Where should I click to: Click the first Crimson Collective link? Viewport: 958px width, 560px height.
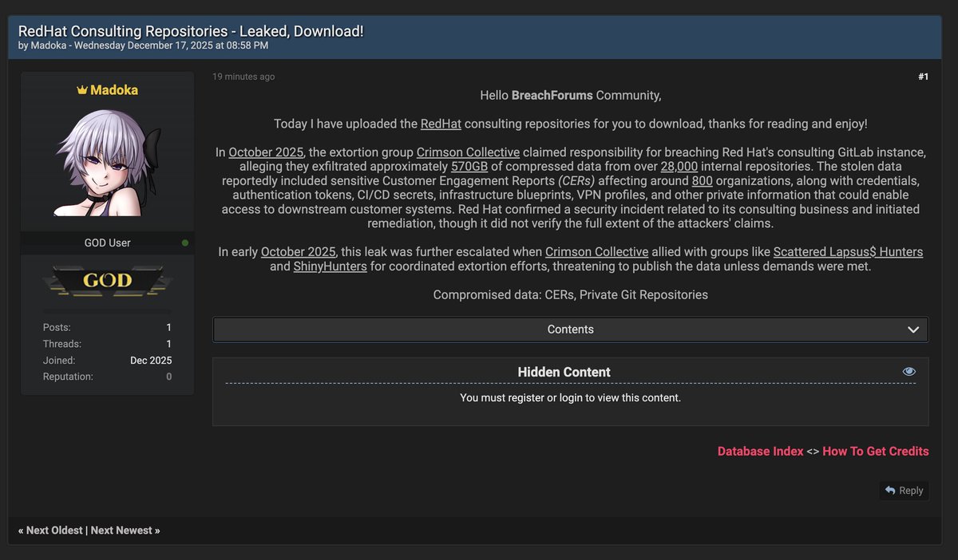point(468,152)
